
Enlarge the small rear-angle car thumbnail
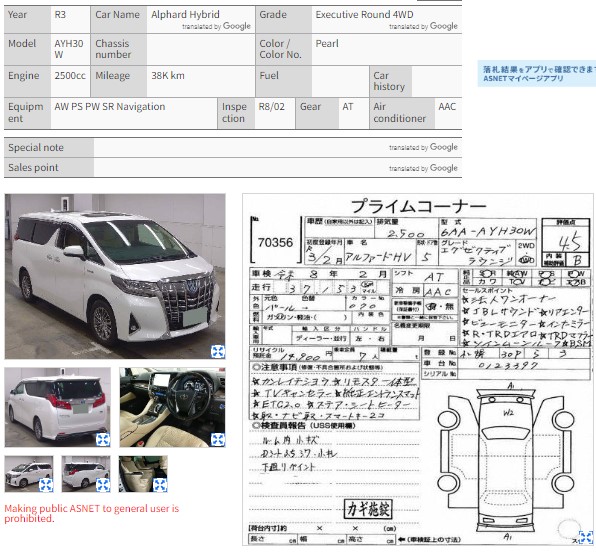[x=103, y=485]
